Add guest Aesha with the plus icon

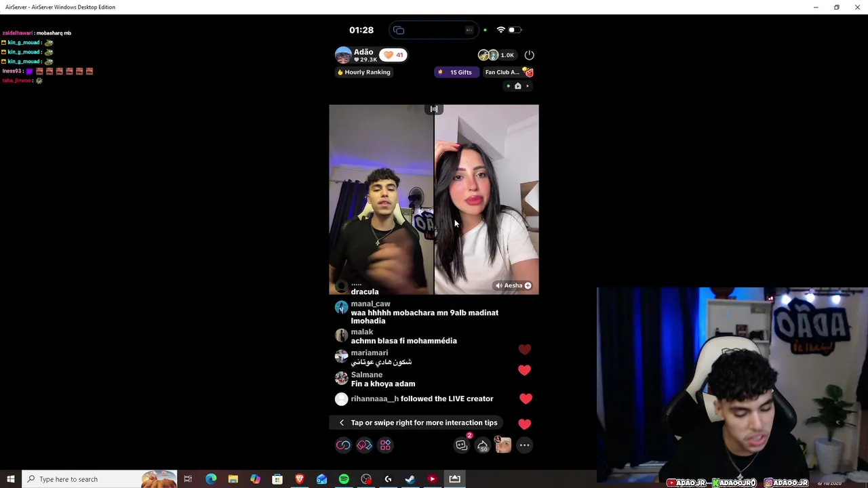coord(528,285)
